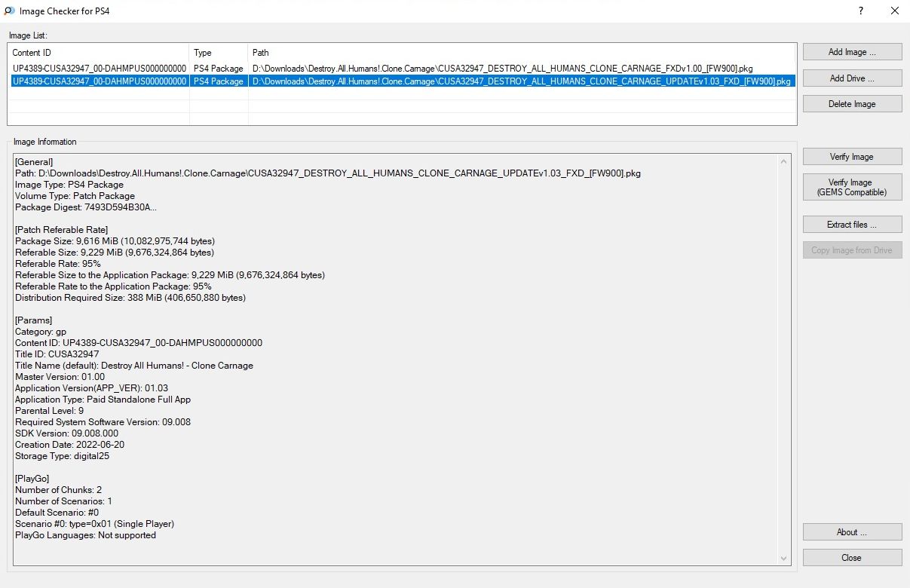Click the Package Size: 9,616 MiB line
Image resolution: width=910 pixels, height=588 pixels.
[114, 241]
